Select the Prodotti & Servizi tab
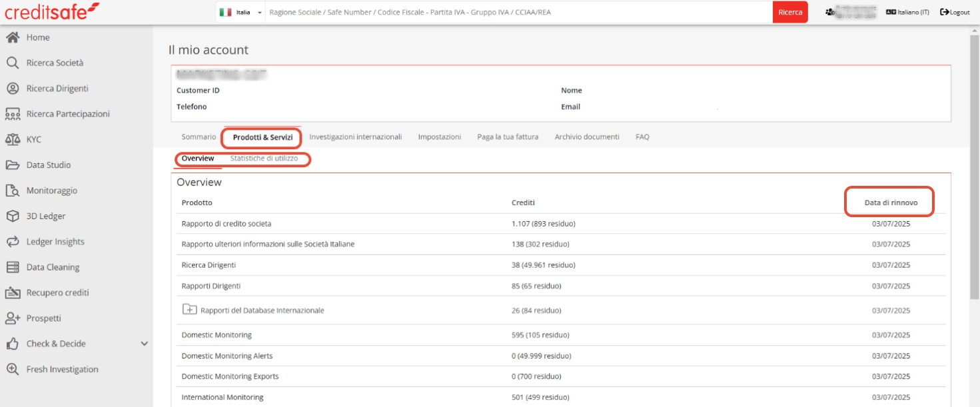This screenshot has width=980, height=407. pos(262,137)
